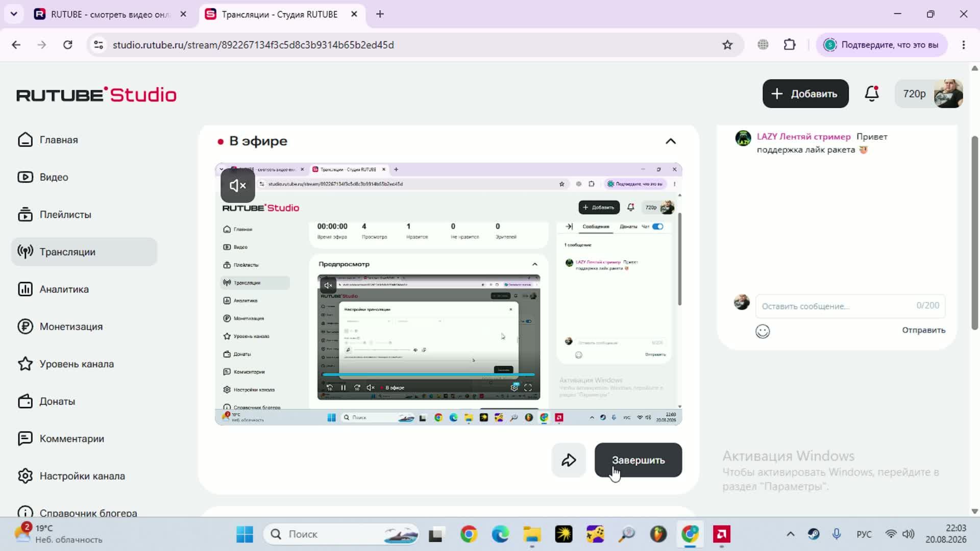
Task: Open the tab search dropdown
Action: [14, 14]
